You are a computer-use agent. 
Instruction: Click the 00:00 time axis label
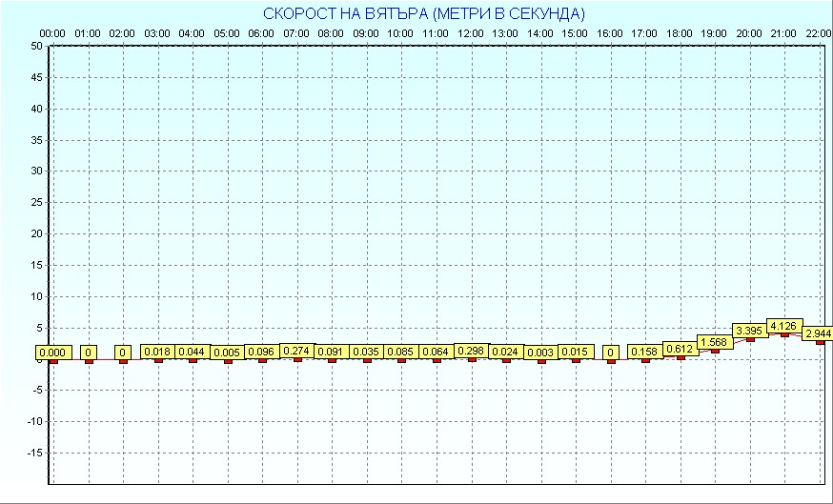click(x=52, y=33)
